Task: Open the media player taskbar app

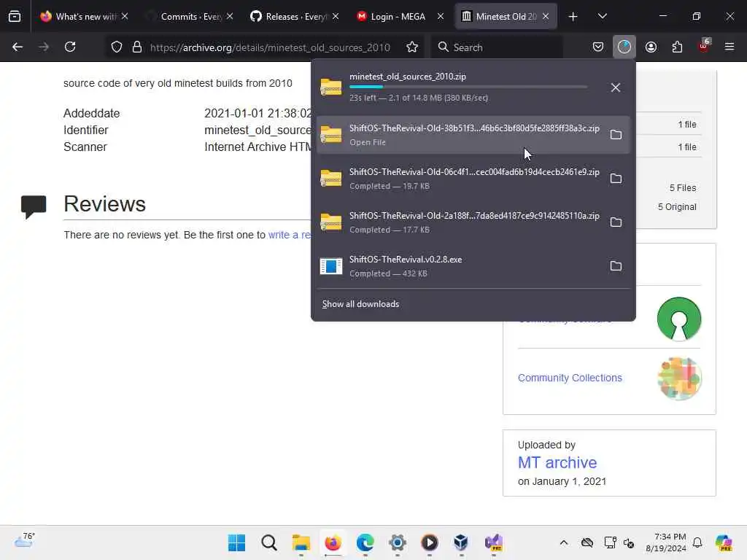Action: (429, 542)
